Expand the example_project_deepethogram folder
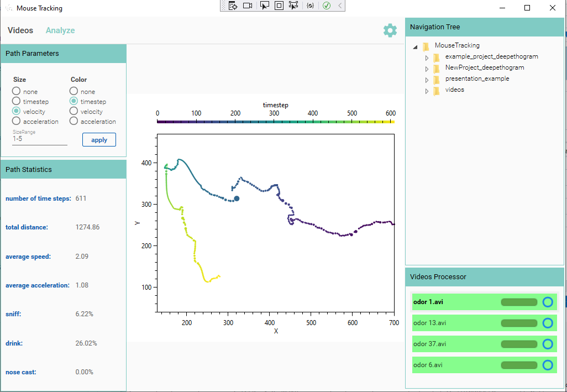 (426, 56)
